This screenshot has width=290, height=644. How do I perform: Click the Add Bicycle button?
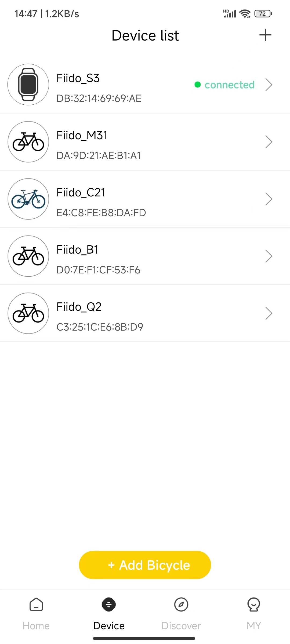point(145,565)
